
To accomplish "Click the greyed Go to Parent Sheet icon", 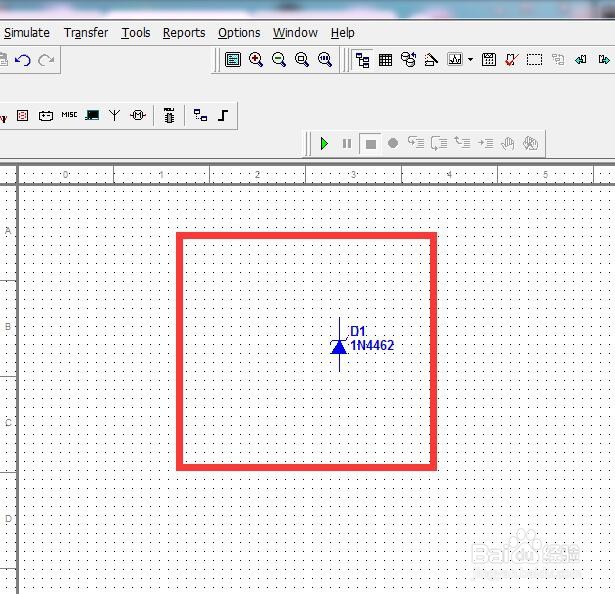I will pos(558,60).
